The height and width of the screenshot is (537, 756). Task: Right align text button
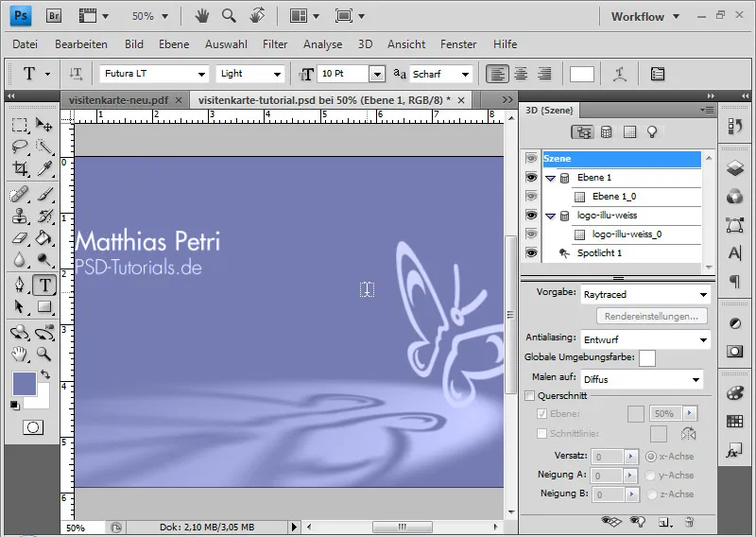point(544,74)
